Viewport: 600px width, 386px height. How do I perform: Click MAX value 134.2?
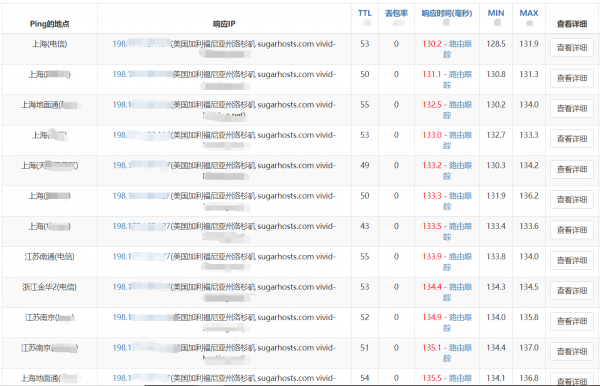tap(529, 165)
